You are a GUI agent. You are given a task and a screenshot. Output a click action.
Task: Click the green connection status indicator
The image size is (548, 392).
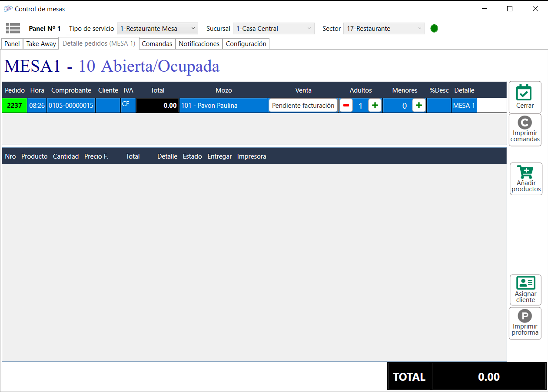(x=434, y=29)
